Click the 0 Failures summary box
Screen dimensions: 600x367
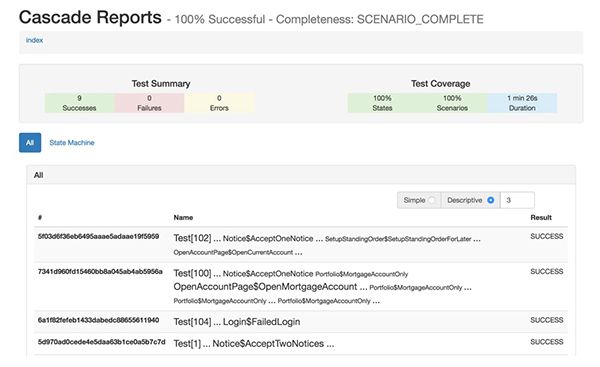(149, 103)
